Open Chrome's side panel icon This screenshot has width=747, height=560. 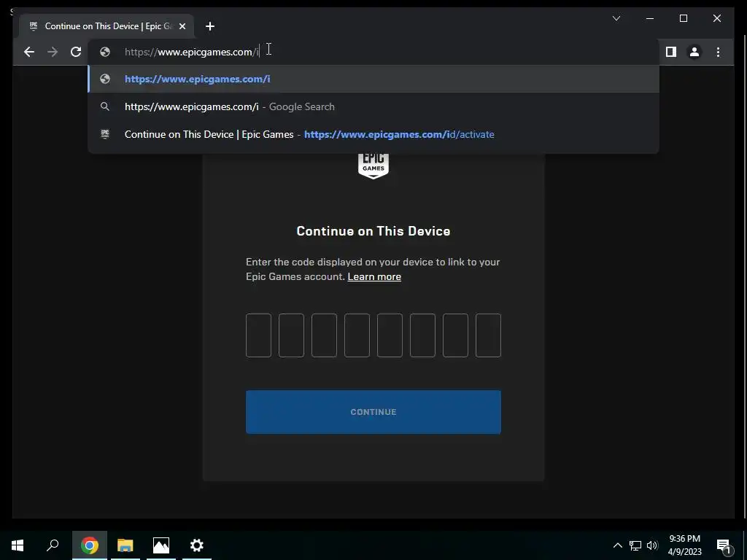pyautogui.click(x=671, y=52)
